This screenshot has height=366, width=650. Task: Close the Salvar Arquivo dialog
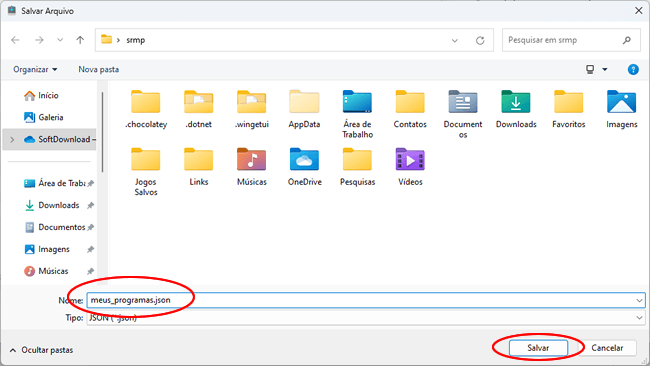(639, 11)
